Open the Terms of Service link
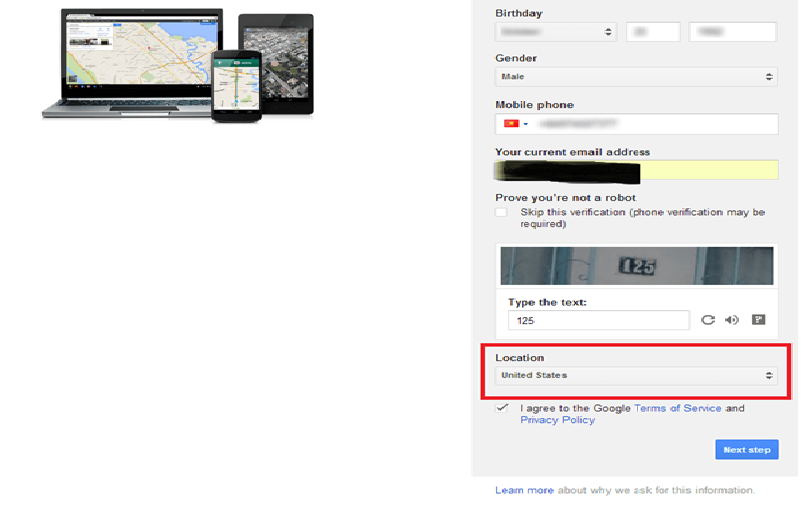 677,408
